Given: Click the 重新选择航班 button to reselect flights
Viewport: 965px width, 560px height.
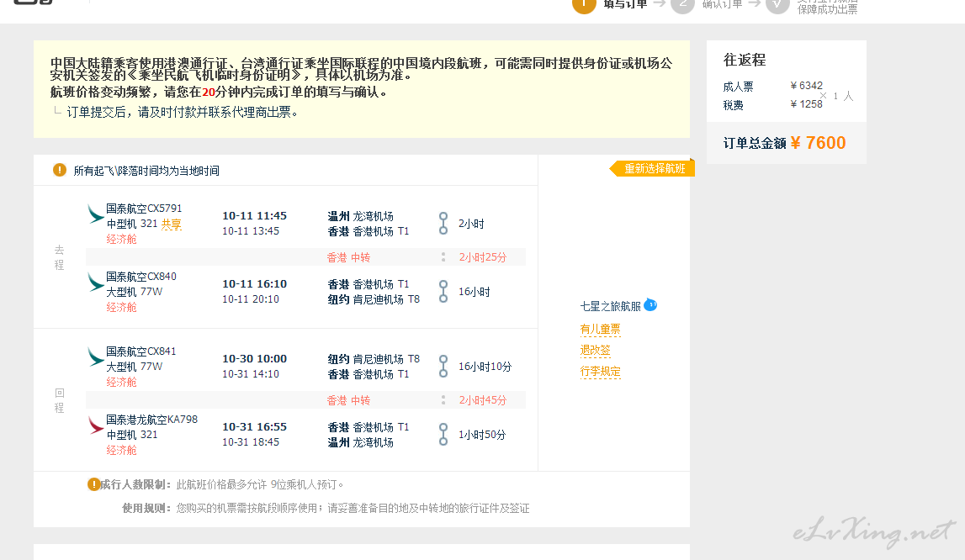Looking at the screenshot, I should click(x=652, y=169).
